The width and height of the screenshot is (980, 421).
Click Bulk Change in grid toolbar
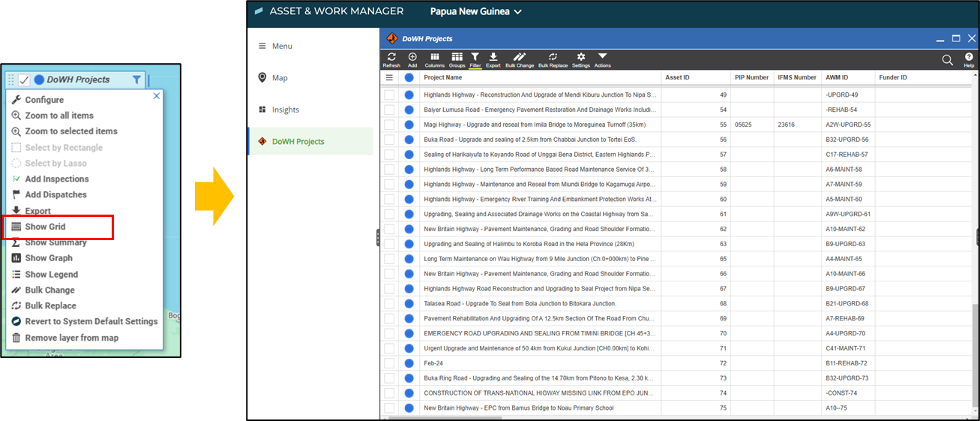point(520,59)
